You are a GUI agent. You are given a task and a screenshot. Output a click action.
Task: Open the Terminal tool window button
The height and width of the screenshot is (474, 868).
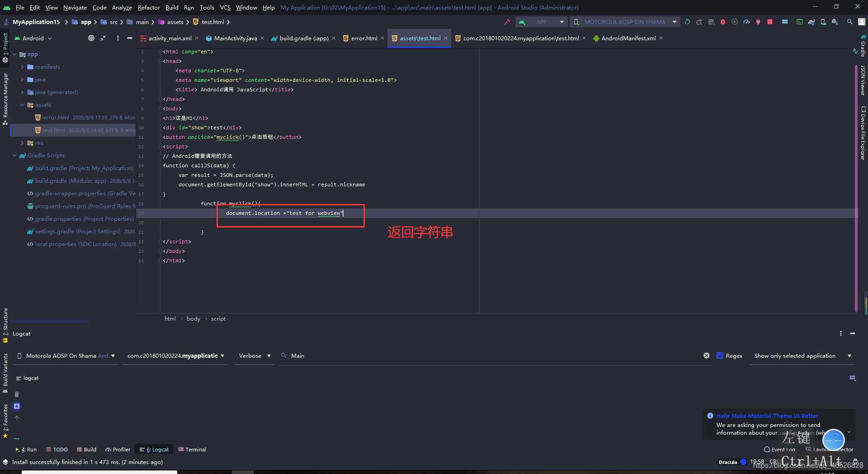192,450
